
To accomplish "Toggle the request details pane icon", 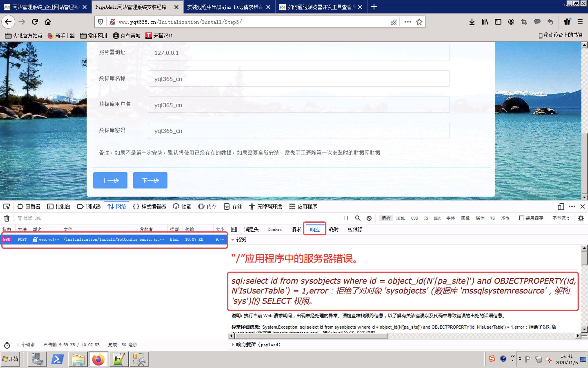I will click(234, 229).
